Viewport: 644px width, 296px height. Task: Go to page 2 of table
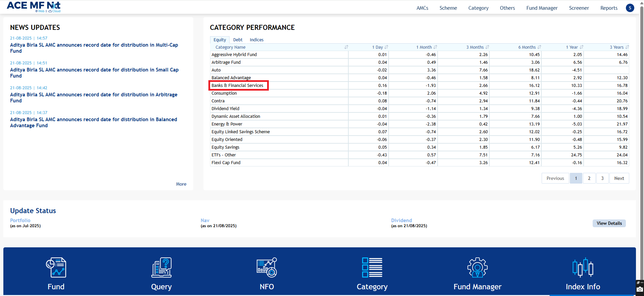coord(589,178)
